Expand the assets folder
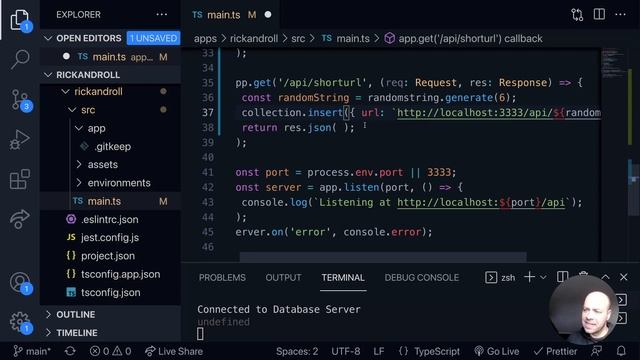The image size is (640, 360). (x=79, y=164)
